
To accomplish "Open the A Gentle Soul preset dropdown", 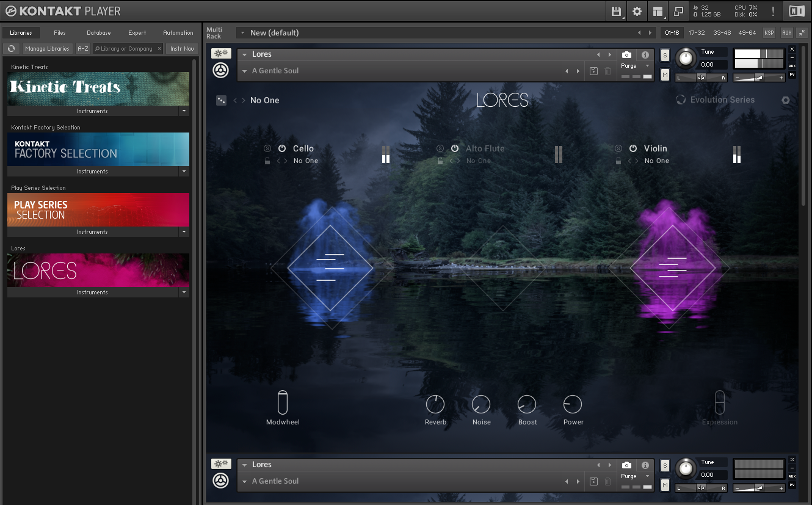I will tap(245, 71).
